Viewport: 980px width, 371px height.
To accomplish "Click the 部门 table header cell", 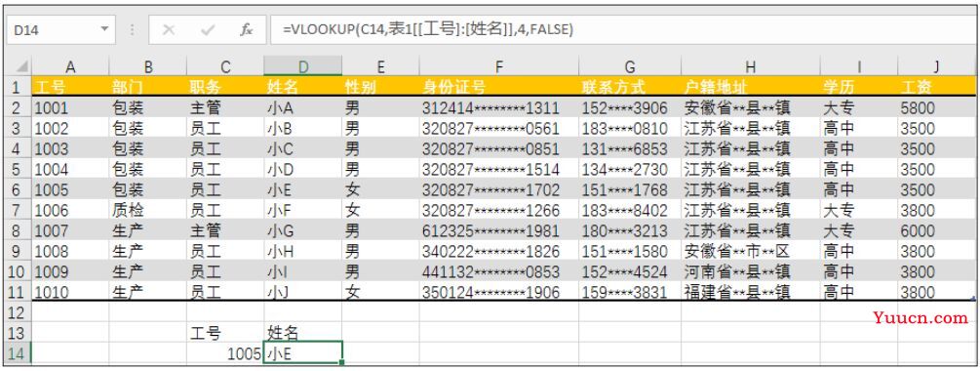I will (147, 86).
